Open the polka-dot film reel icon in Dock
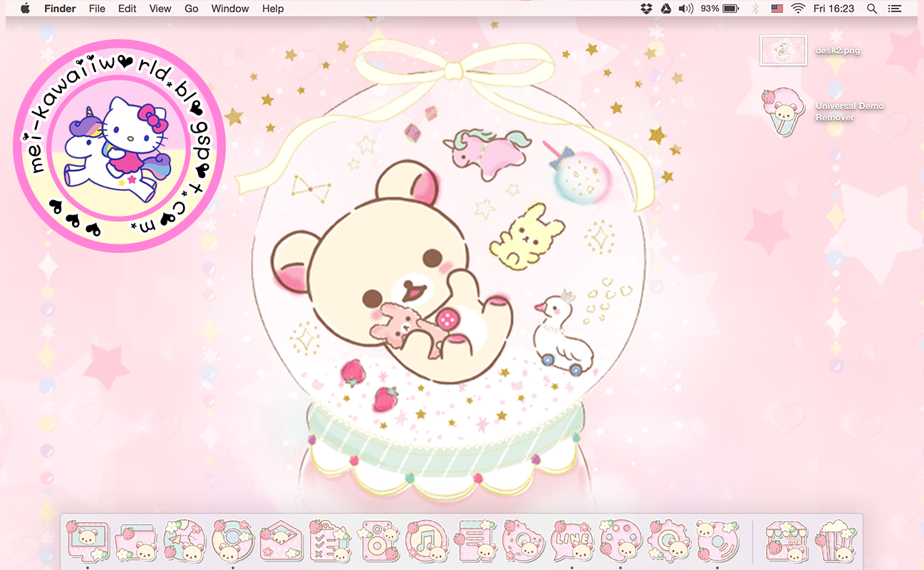Screen dimensions: 924x570 [x=620, y=541]
